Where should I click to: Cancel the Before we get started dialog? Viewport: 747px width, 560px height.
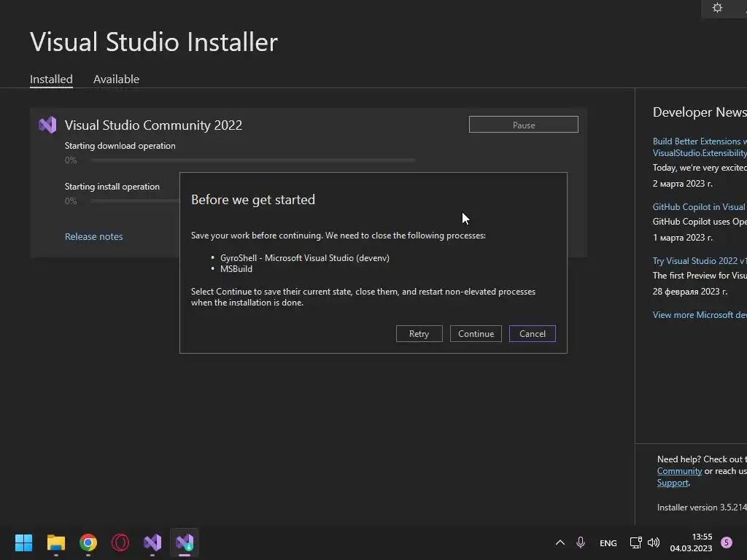pos(532,334)
